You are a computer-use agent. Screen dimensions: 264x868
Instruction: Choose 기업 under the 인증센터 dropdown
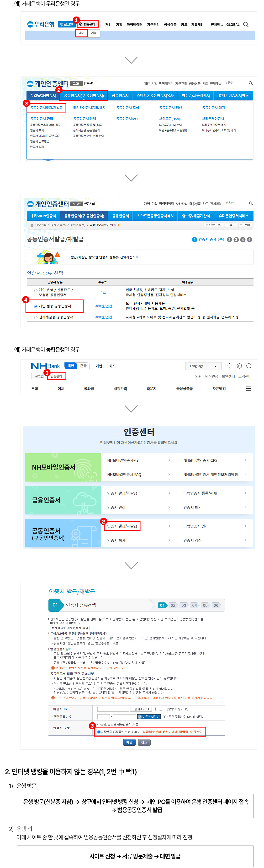[94, 33]
